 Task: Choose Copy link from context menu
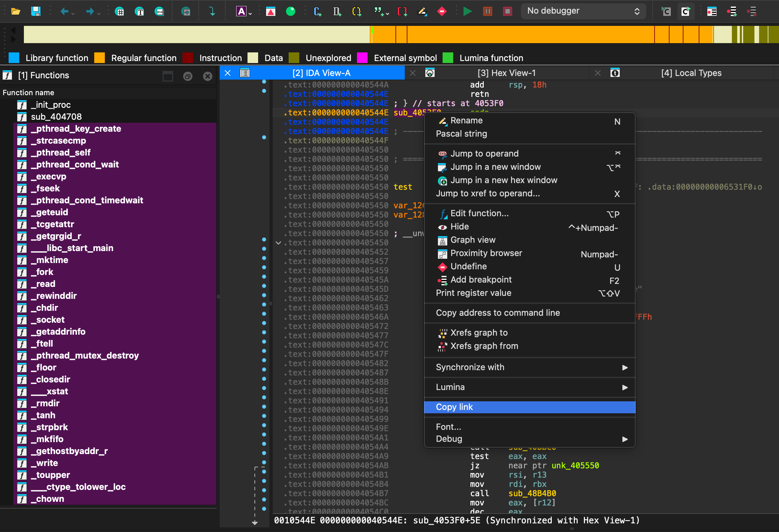click(530, 407)
